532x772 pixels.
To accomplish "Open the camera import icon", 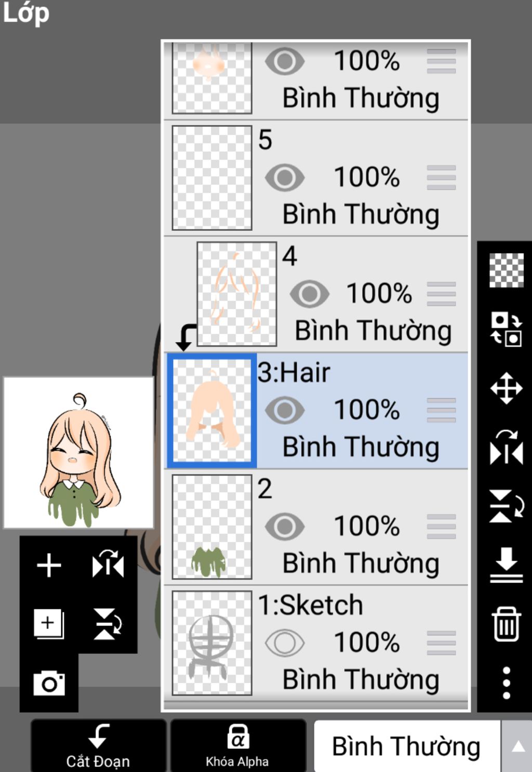I will point(49,683).
